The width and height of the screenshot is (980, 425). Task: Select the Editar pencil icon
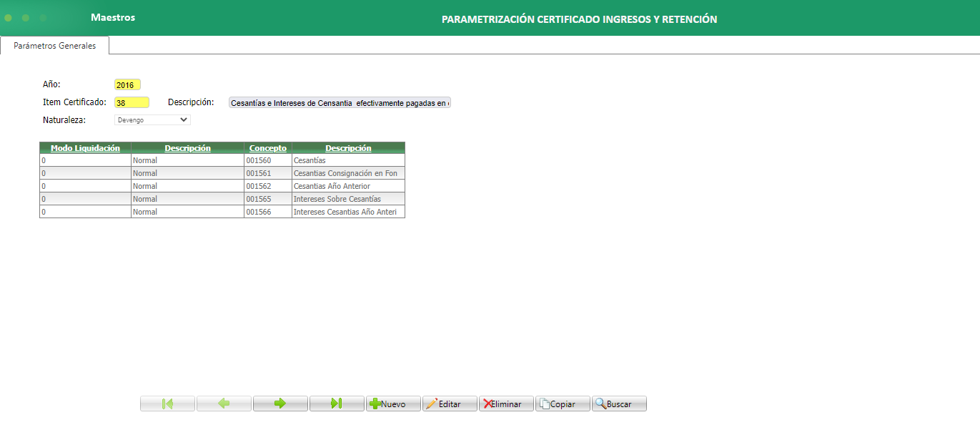[450, 403]
